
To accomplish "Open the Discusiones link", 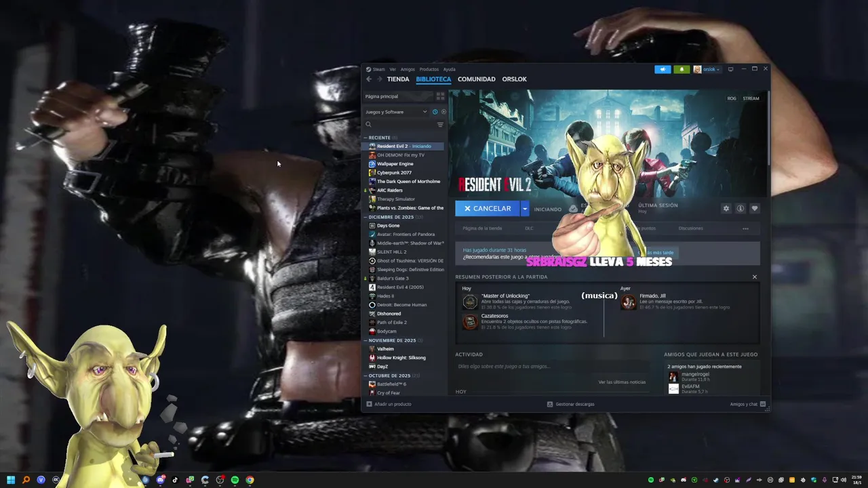I will pyautogui.click(x=691, y=228).
